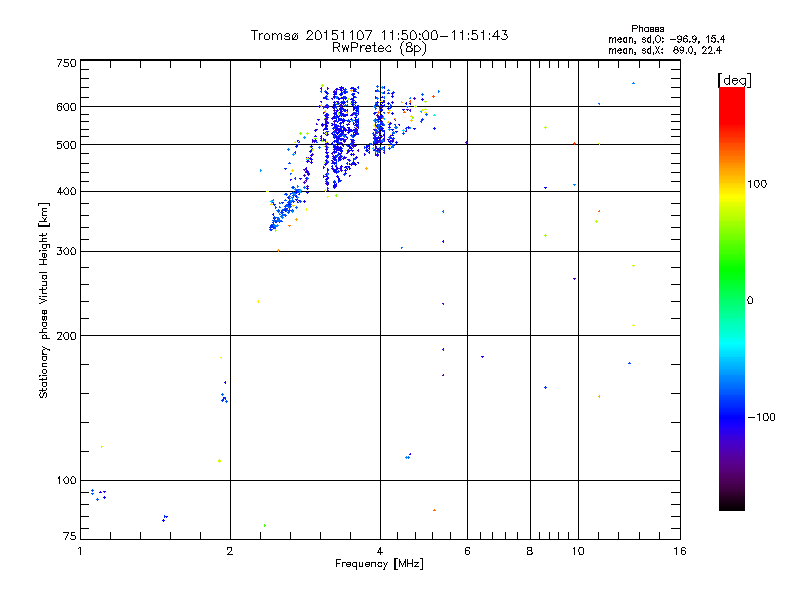Image resolution: width=800 pixels, height=600 pixels.
Task: Click the x-axis tick label '2'
Action: 230,551
